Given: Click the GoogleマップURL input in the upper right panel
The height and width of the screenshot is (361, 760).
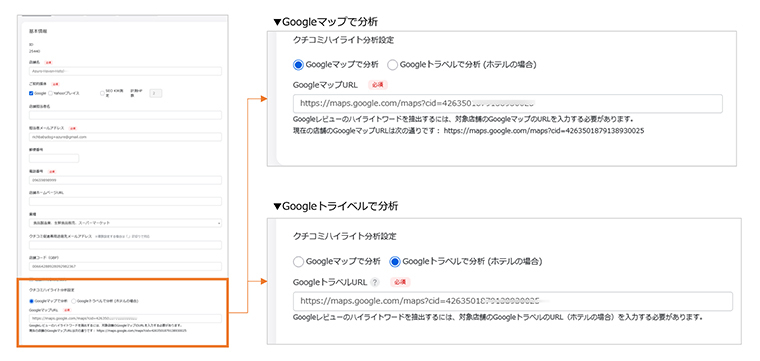Looking at the screenshot, I should (507, 104).
